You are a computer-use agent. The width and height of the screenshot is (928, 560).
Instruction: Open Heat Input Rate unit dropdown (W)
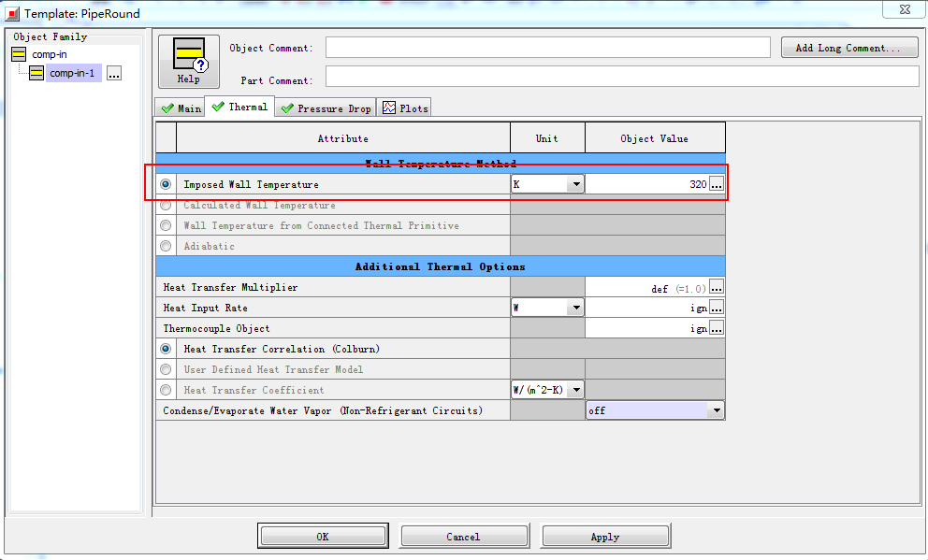(575, 308)
